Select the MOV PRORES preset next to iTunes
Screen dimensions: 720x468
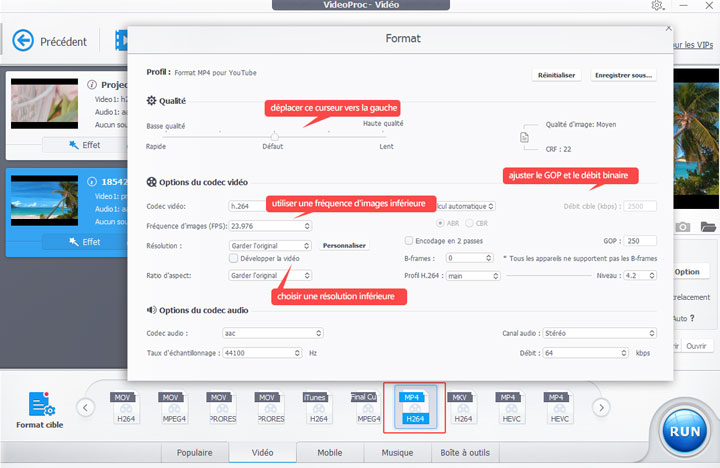click(270, 408)
